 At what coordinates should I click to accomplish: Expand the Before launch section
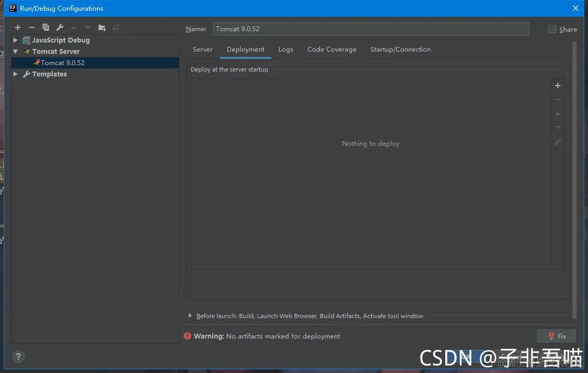pos(190,315)
